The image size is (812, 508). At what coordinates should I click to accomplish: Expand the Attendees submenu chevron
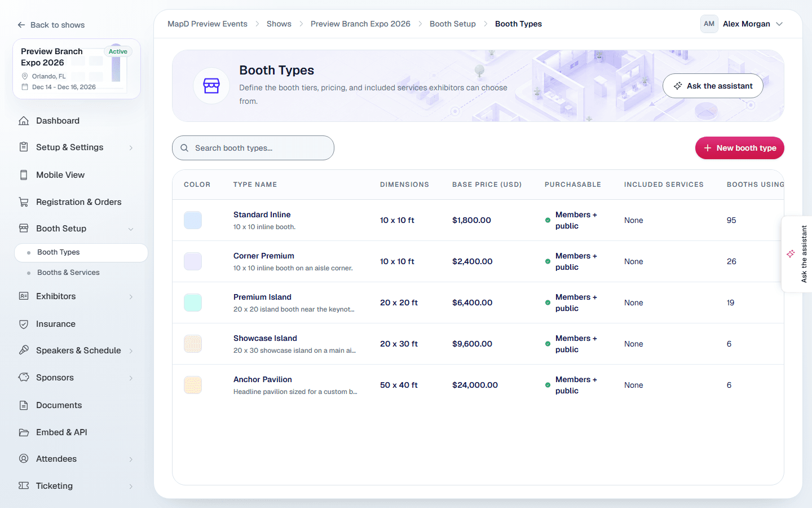point(131,459)
